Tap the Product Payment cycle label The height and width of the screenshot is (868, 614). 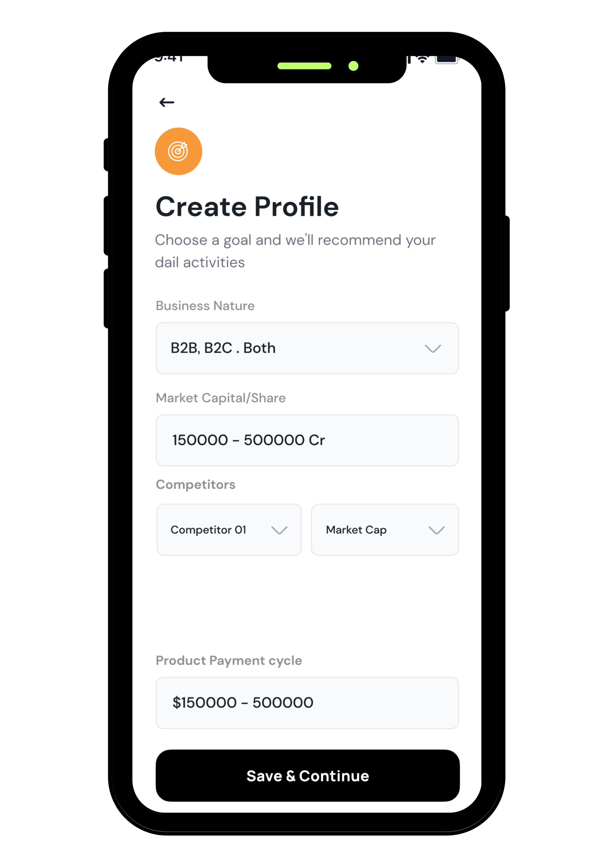tap(229, 660)
